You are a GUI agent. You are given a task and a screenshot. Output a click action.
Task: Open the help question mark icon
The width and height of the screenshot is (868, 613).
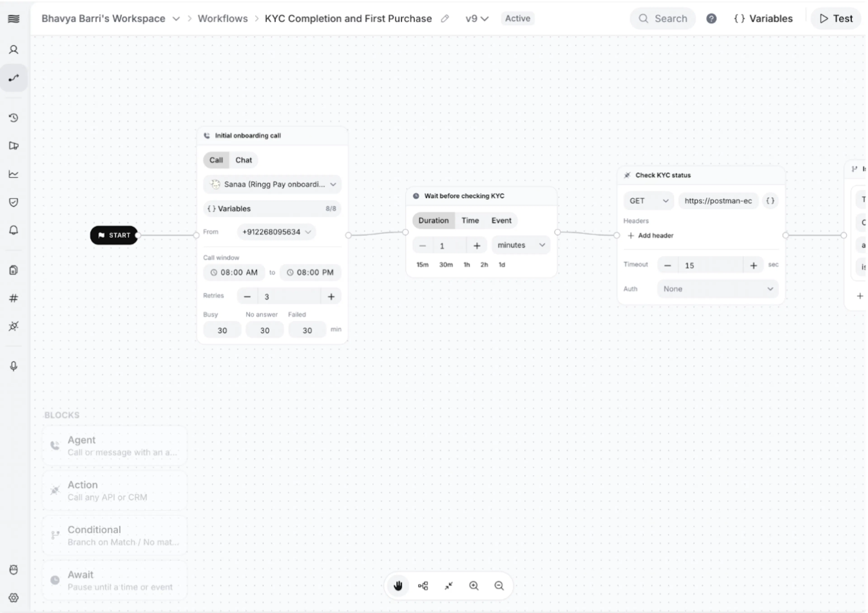click(712, 19)
